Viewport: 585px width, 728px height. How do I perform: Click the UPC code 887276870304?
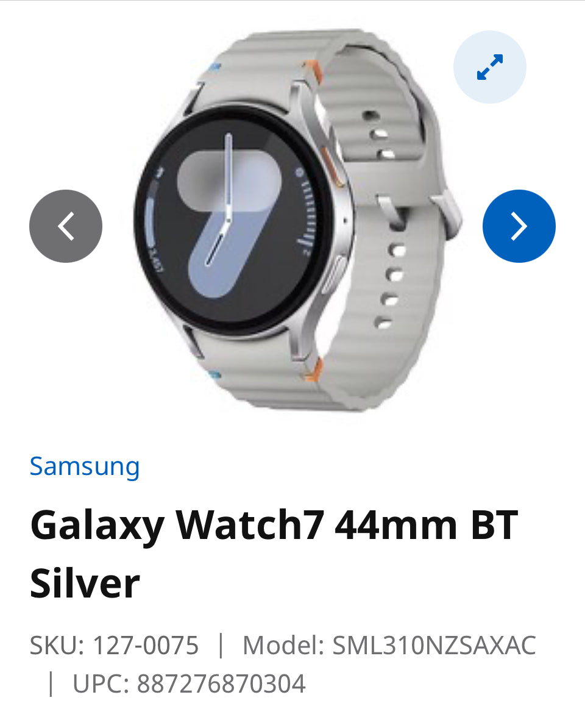click(x=221, y=684)
